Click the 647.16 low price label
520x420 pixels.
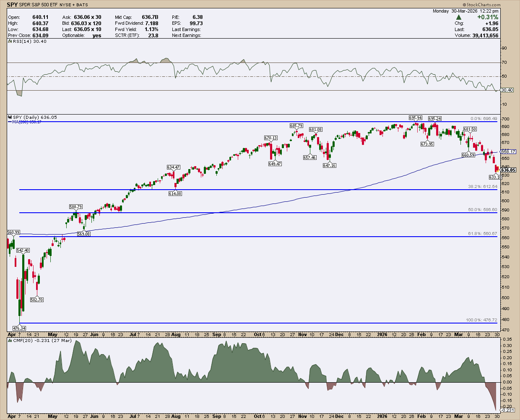329,166
